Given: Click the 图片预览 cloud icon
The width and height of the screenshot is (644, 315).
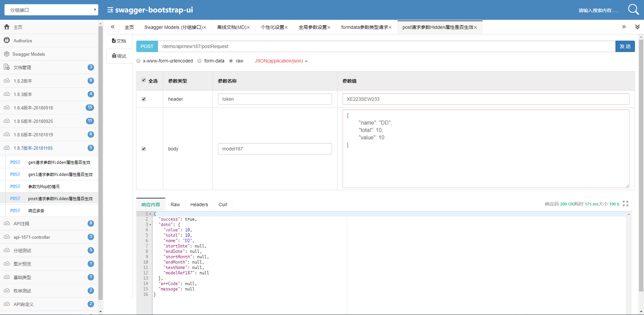Looking at the screenshot, I should pyautogui.click(x=7, y=264).
